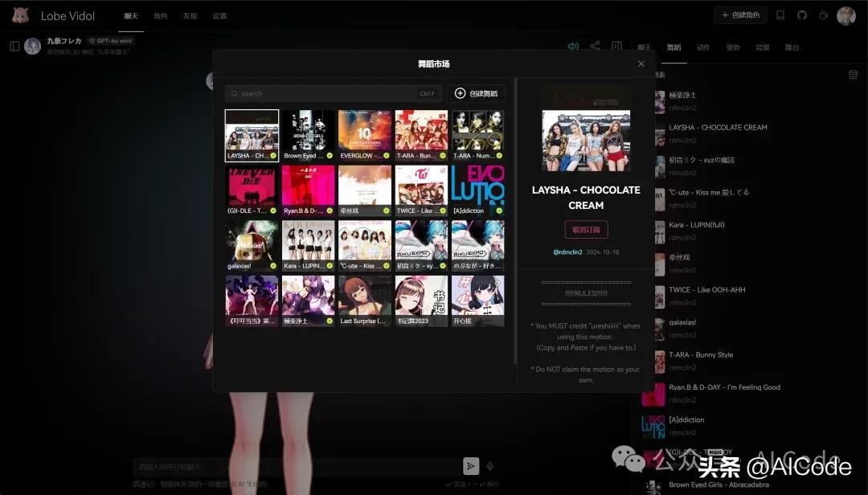Collapse the right side panel toggle
This screenshot has height=495, width=868.
click(x=616, y=47)
